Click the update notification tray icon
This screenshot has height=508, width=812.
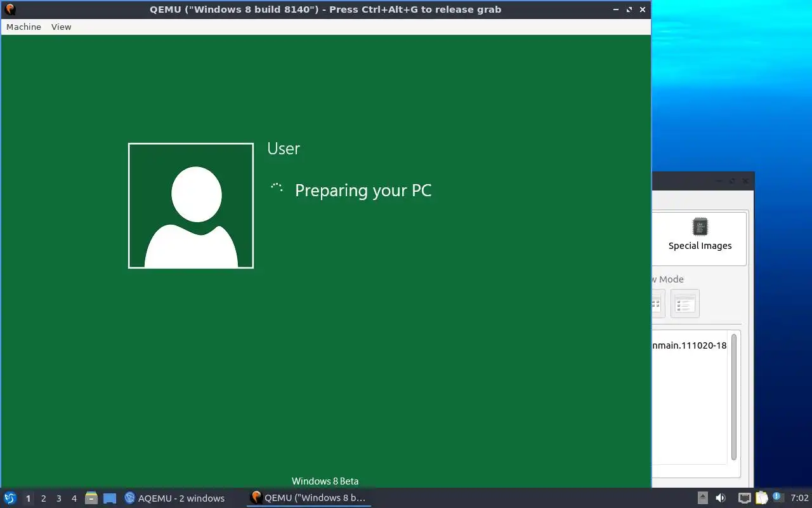click(x=777, y=497)
